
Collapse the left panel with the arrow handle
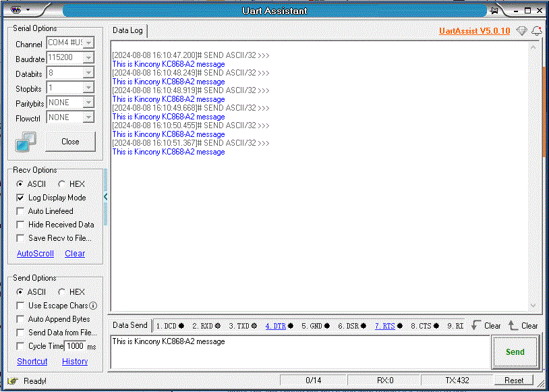(x=105, y=197)
